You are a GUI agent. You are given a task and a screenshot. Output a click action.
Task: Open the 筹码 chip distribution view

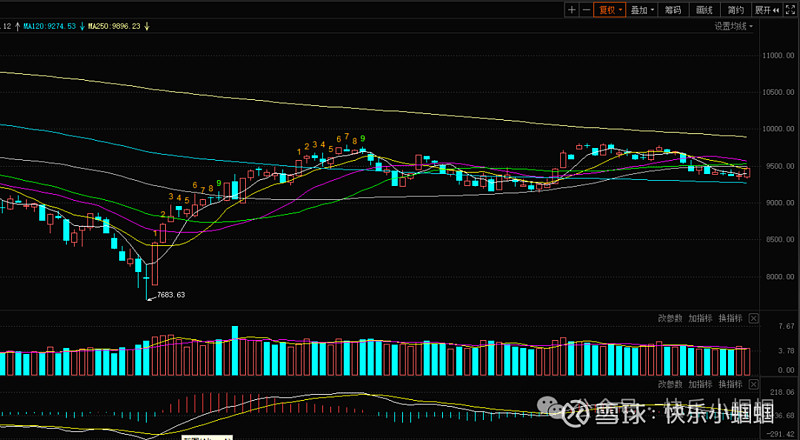(x=673, y=10)
